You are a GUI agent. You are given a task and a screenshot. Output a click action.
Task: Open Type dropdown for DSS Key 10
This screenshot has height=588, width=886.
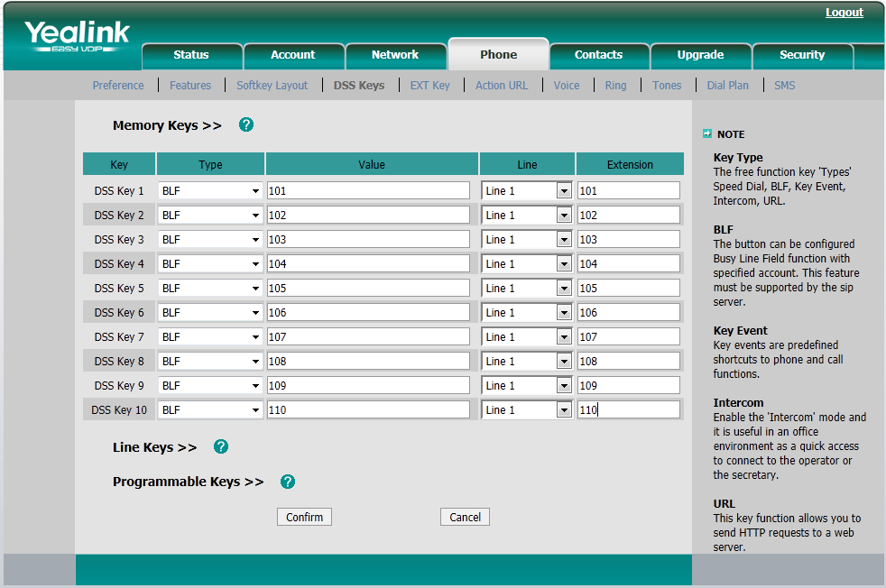pos(210,410)
